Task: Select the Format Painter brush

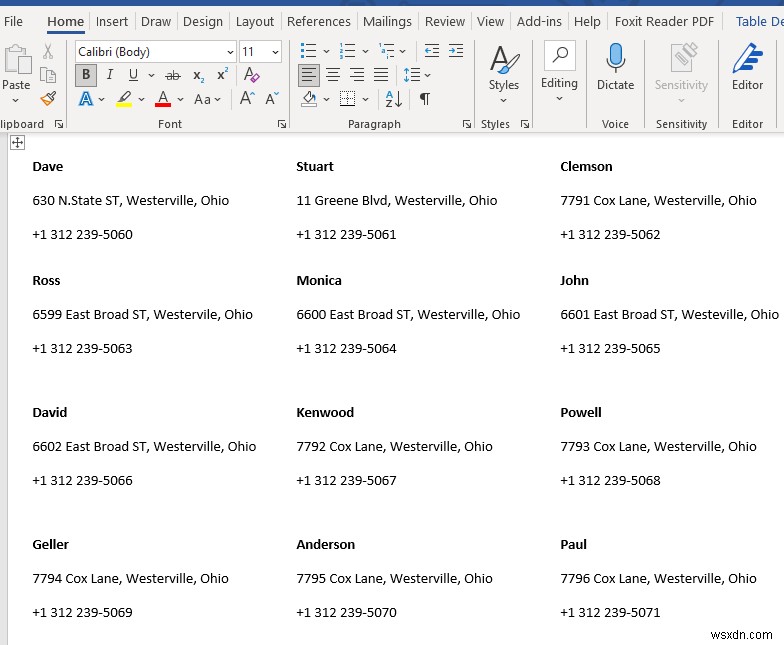Action: pyautogui.click(x=48, y=98)
